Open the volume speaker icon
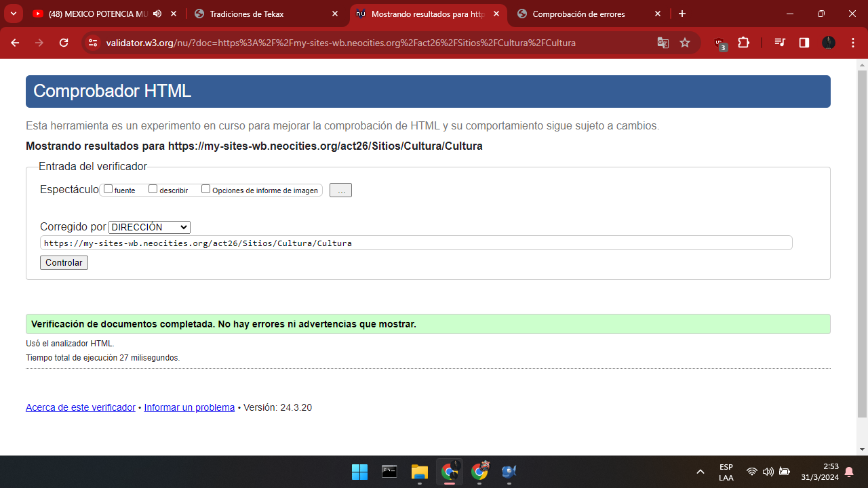This screenshot has width=868, height=488. 768,472
